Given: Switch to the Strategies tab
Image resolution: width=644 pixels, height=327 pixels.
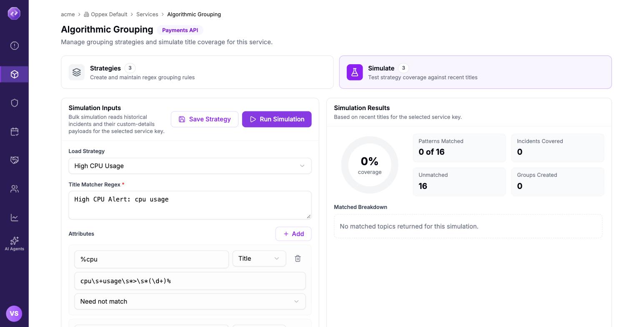Looking at the screenshot, I should click(197, 72).
